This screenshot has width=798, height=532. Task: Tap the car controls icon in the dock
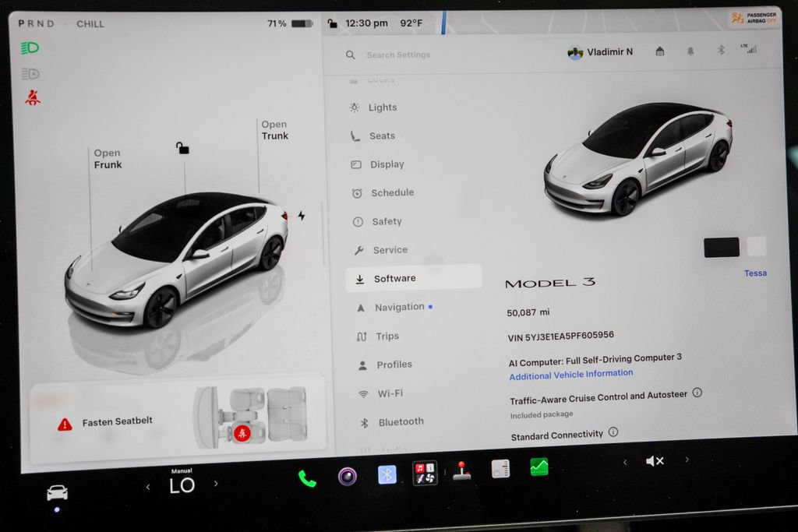pos(57,492)
